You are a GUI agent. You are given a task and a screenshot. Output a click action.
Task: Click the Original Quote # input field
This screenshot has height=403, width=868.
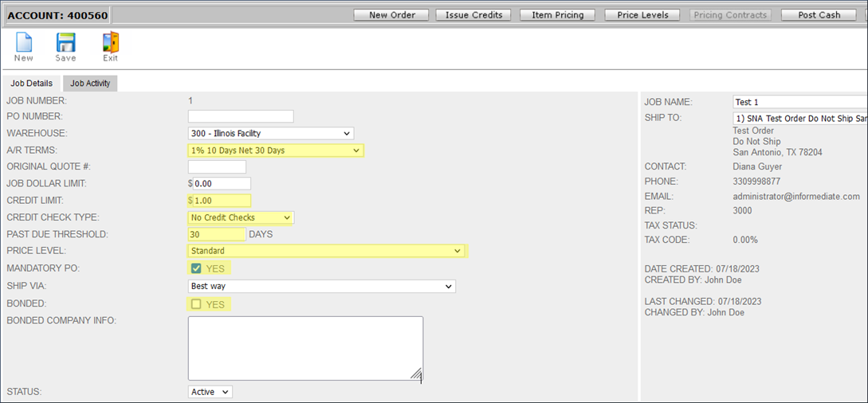click(217, 166)
